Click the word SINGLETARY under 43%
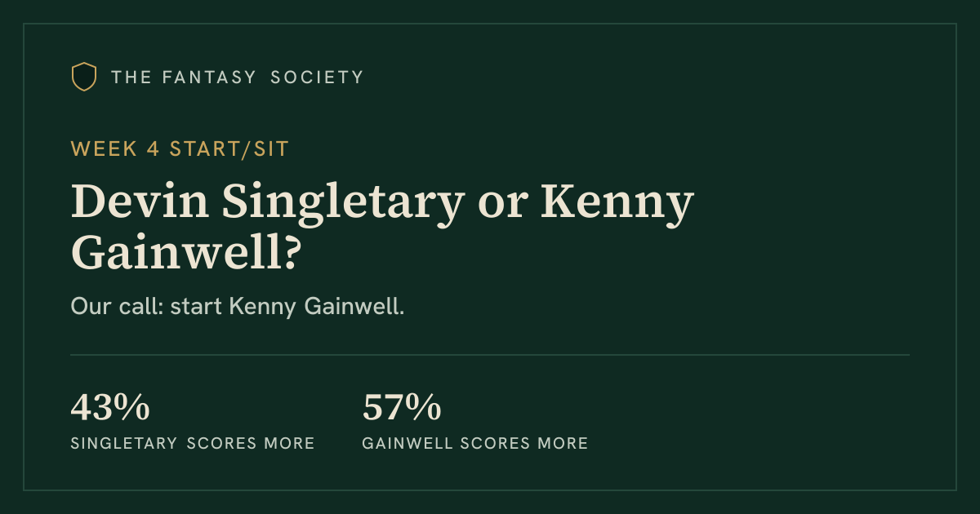Screen dimensions: 980x514 point(124,444)
